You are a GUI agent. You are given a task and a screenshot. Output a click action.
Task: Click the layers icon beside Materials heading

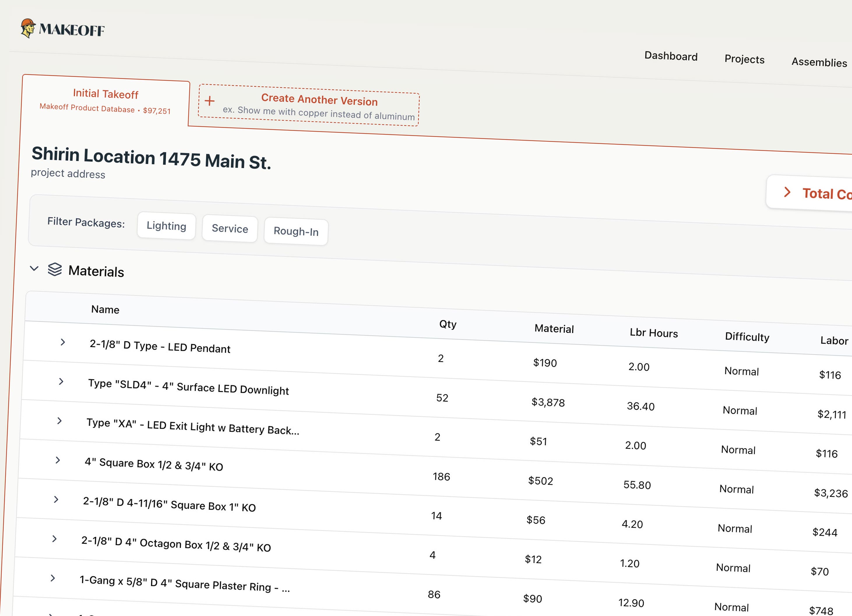(x=55, y=269)
